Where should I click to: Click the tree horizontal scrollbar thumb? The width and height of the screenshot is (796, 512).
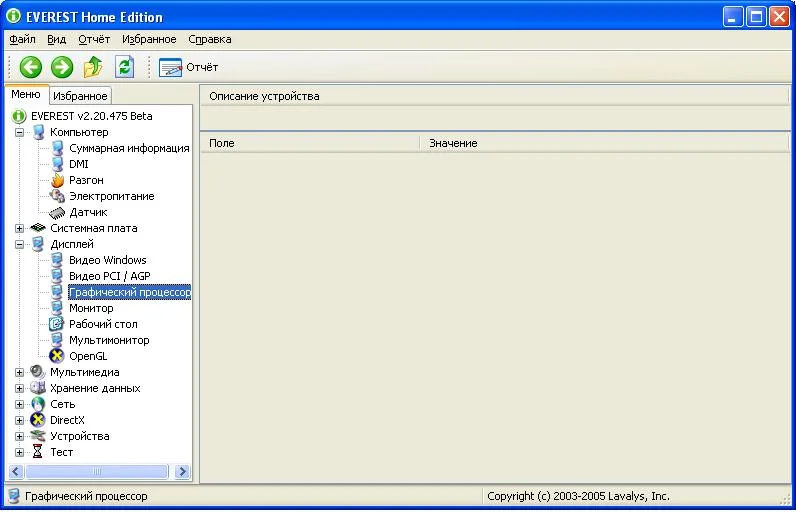(x=96, y=471)
